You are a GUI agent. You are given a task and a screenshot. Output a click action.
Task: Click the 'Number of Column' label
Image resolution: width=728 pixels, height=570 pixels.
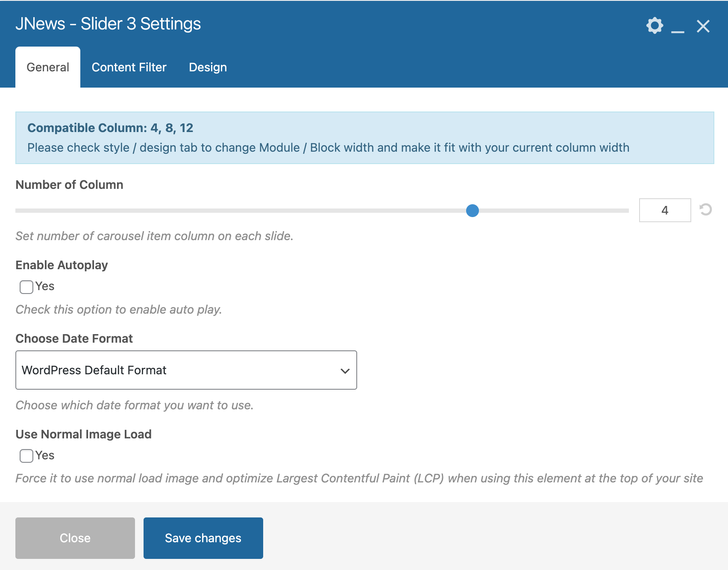pos(69,185)
